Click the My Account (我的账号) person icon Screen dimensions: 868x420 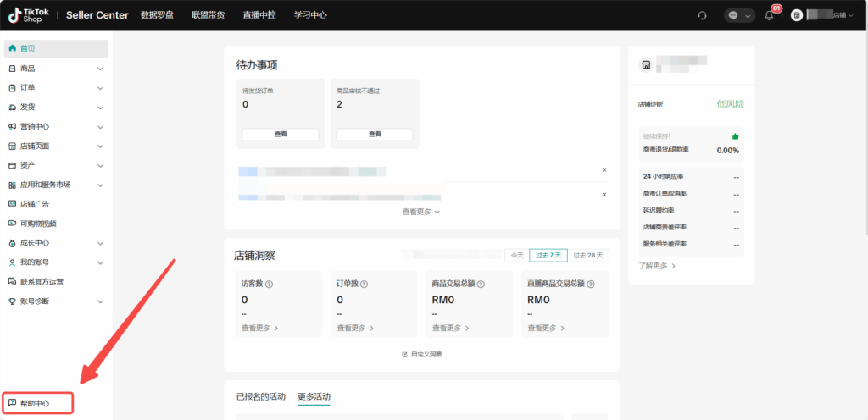(13, 262)
